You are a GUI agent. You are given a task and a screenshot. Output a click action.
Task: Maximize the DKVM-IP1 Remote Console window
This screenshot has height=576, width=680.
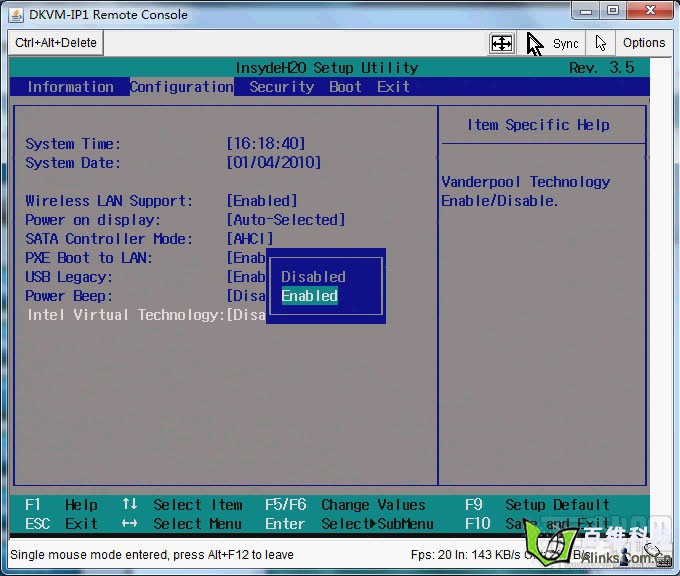(612, 12)
